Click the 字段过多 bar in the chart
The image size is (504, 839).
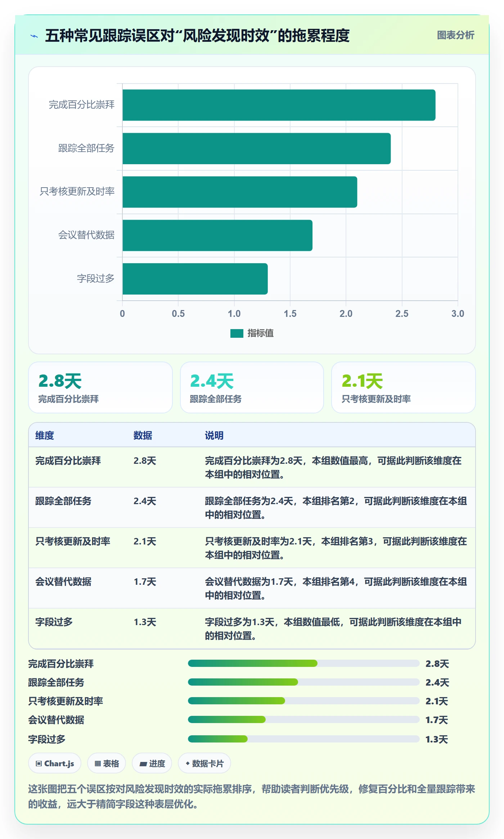(195, 279)
